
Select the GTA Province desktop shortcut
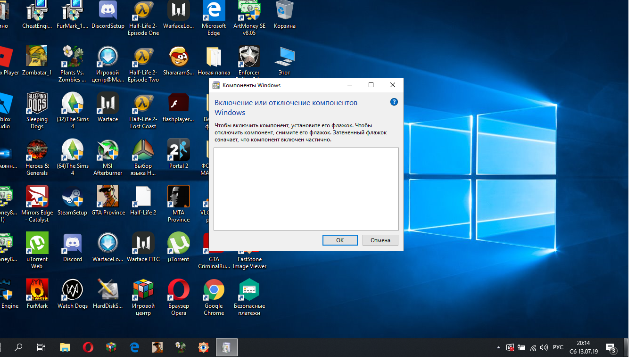pyautogui.click(x=108, y=201)
